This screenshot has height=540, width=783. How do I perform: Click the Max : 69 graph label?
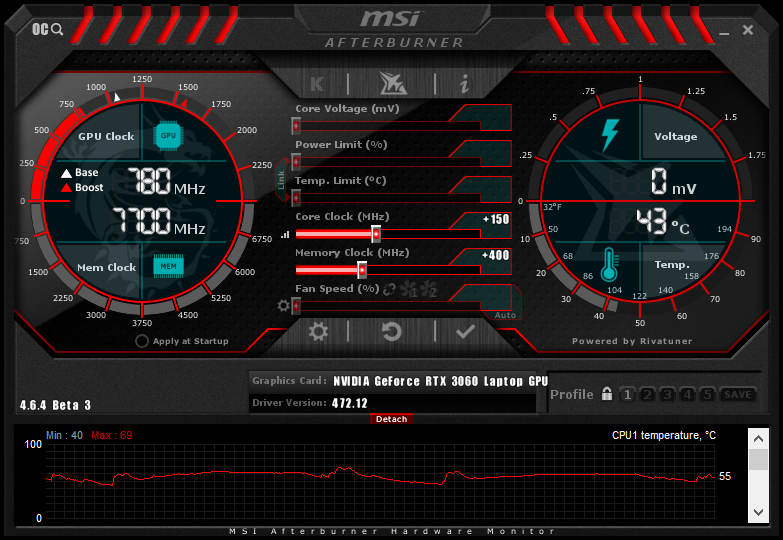[112, 435]
